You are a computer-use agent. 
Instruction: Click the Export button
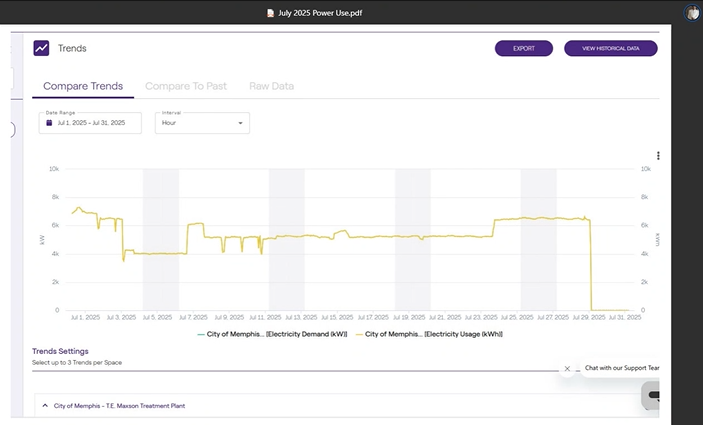523,48
